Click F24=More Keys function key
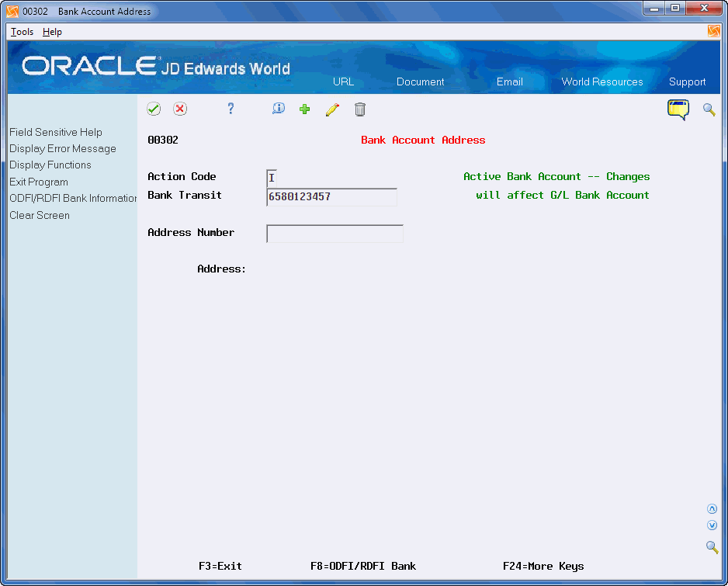This screenshot has height=586, width=728. (543, 566)
